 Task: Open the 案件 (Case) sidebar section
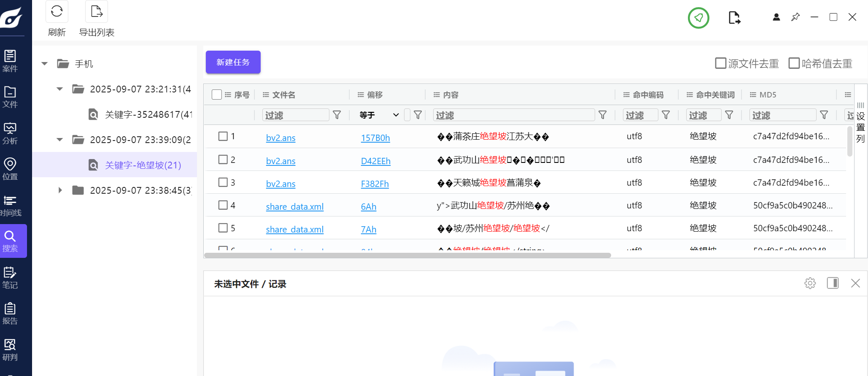click(10, 61)
